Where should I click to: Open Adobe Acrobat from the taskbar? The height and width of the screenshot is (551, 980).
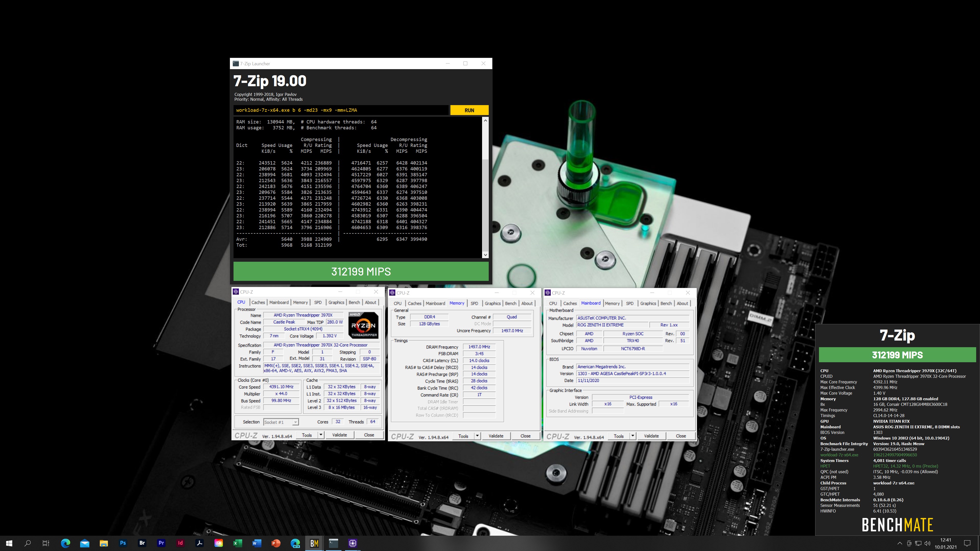pos(199,543)
